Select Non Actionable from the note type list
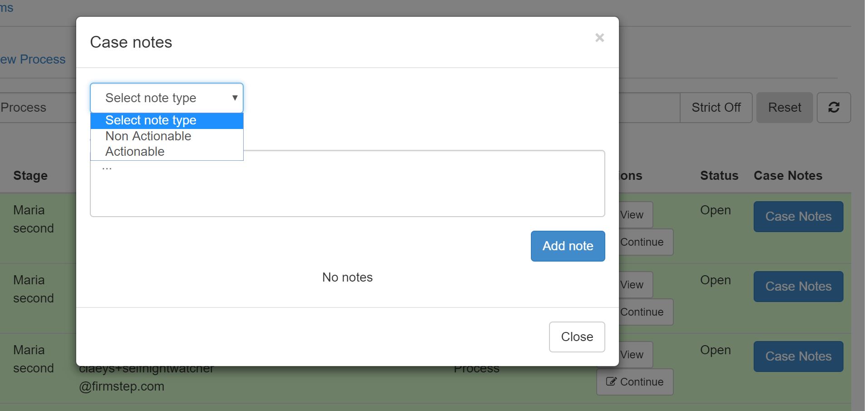The image size is (868, 411). pos(148,136)
